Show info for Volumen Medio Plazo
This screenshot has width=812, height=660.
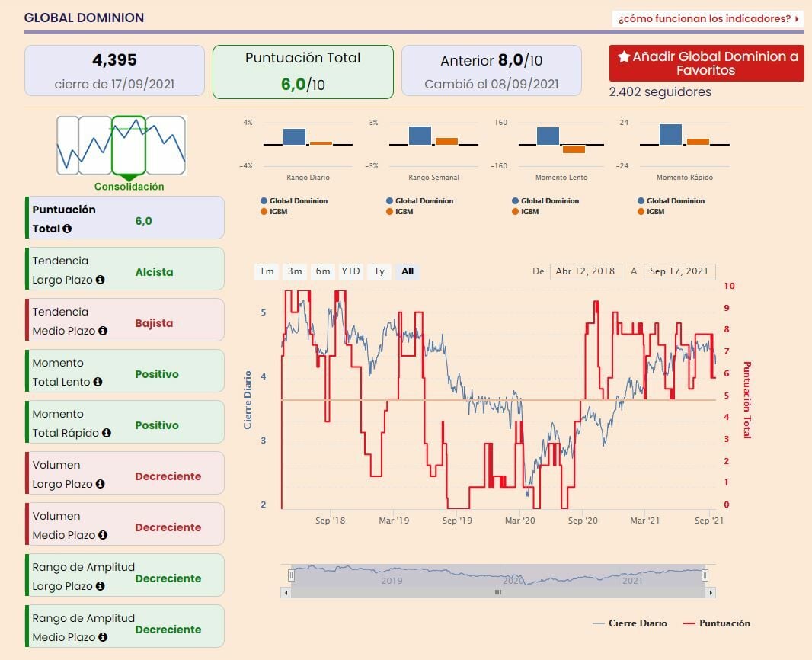tap(103, 535)
